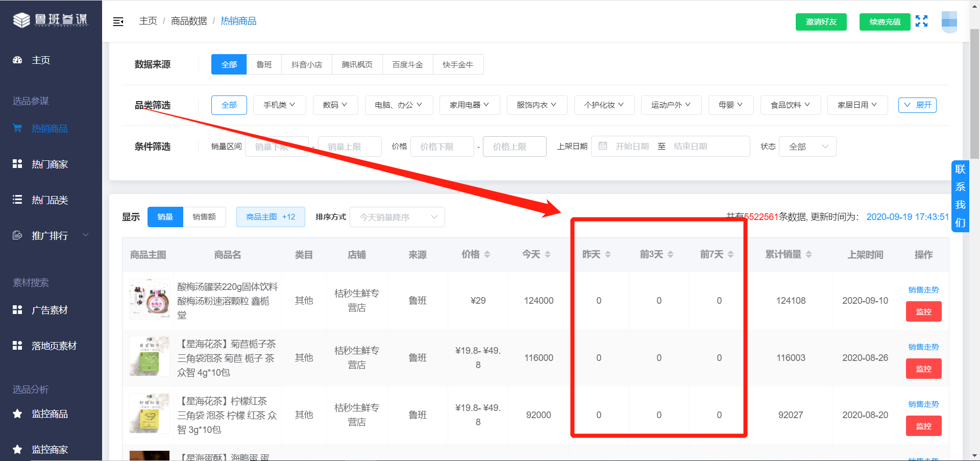Screen dimensions: 980x461
Task: Select 腾讯枫页 data source tab
Action: click(357, 64)
